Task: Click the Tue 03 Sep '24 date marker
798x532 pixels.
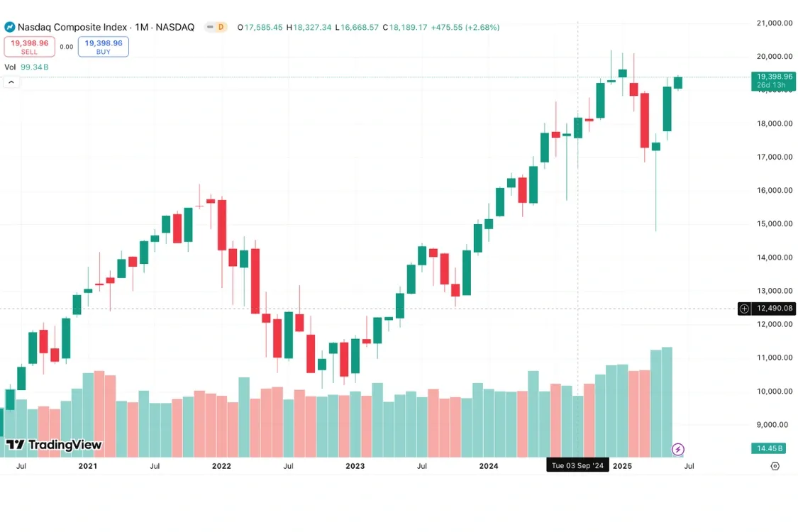Action: (577, 465)
